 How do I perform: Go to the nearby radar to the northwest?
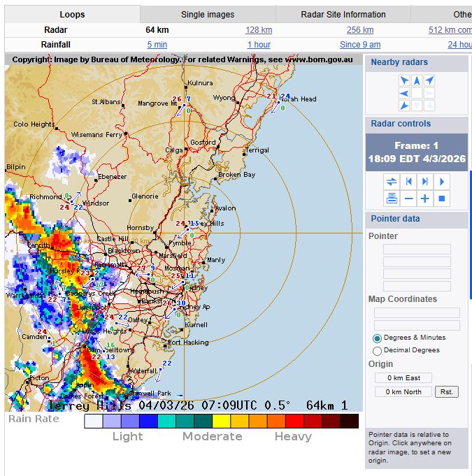click(x=404, y=80)
